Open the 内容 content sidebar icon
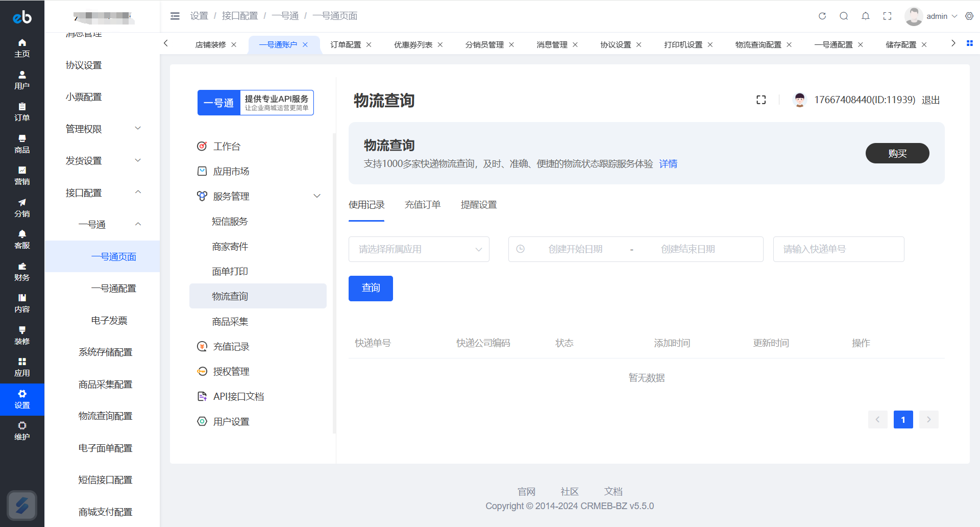Image resolution: width=980 pixels, height=527 pixels. (22, 303)
